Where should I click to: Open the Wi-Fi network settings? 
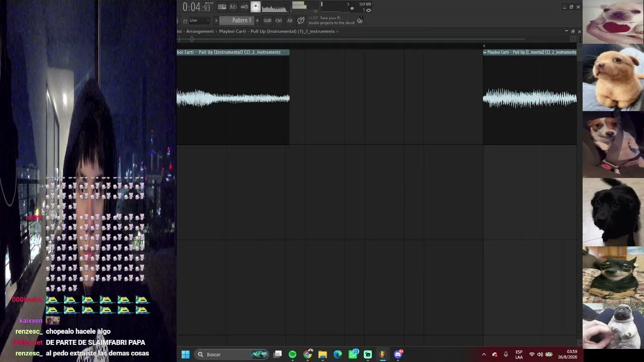click(x=532, y=354)
